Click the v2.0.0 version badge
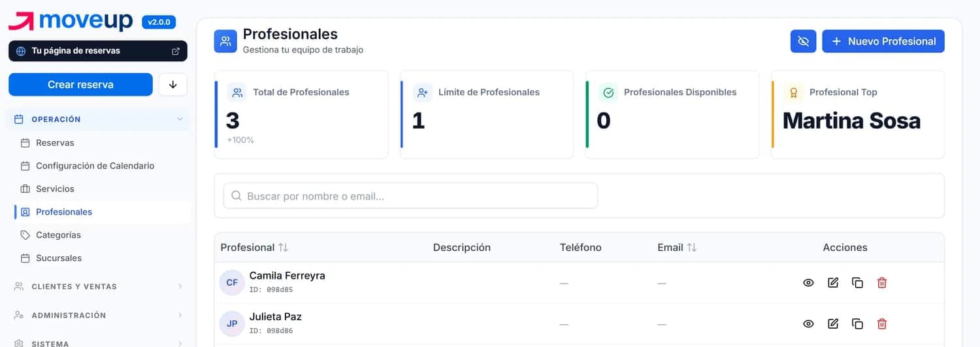This screenshot has width=980, height=347. [159, 22]
